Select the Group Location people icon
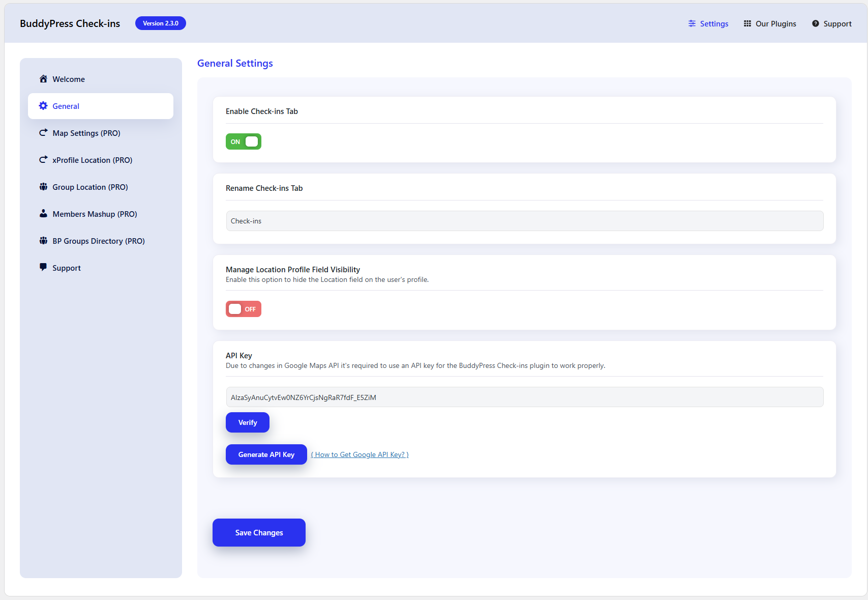Screen dimensions: 868x600 (x=43, y=186)
